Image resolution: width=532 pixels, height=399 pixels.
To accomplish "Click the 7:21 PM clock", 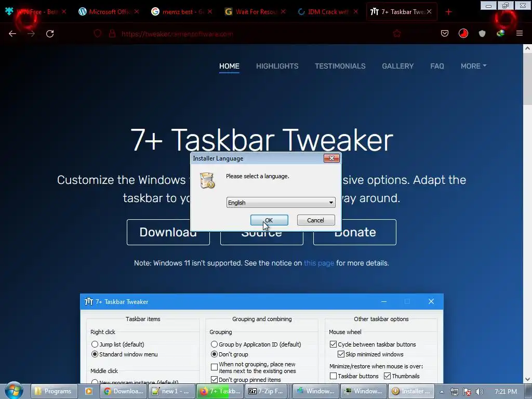I will coord(506,392).
